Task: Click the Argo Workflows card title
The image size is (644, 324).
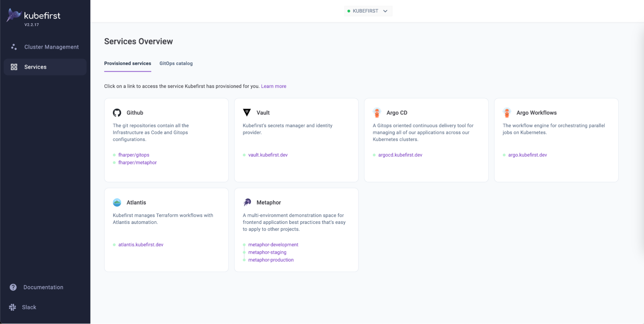Action: (x=536, y=113)
